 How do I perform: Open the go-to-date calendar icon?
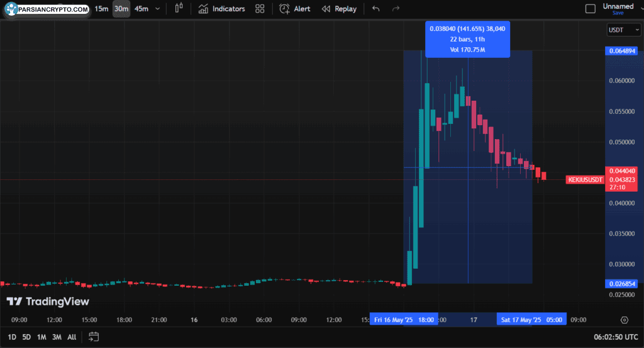coord(94,337)
